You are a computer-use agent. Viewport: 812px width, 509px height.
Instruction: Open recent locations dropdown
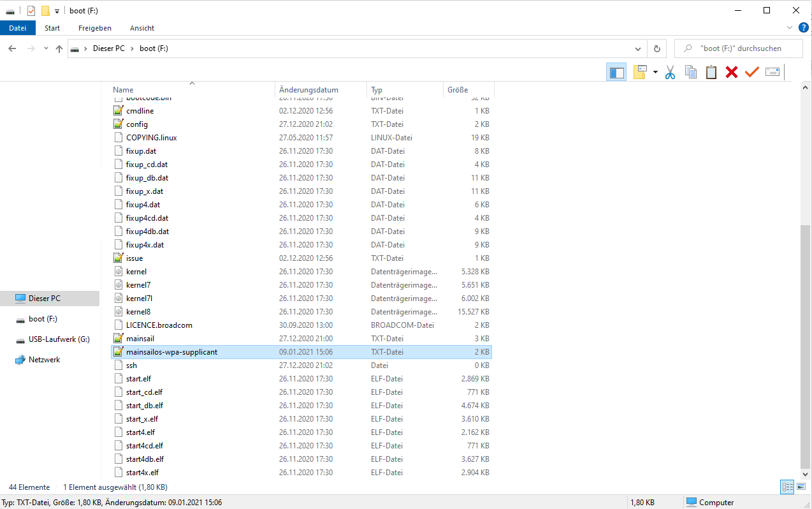[46, 48]
